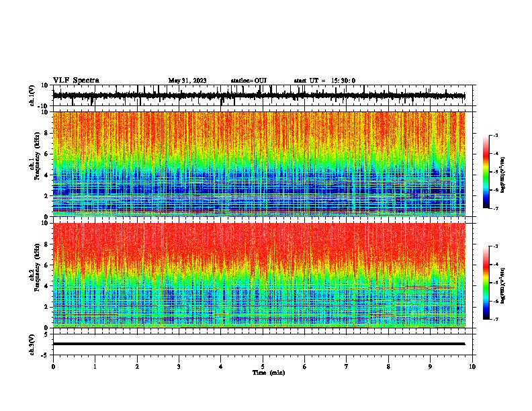Click the '-5' tick on ch.3 voltage axis
The image size is (532, 411).
point(45,355)
